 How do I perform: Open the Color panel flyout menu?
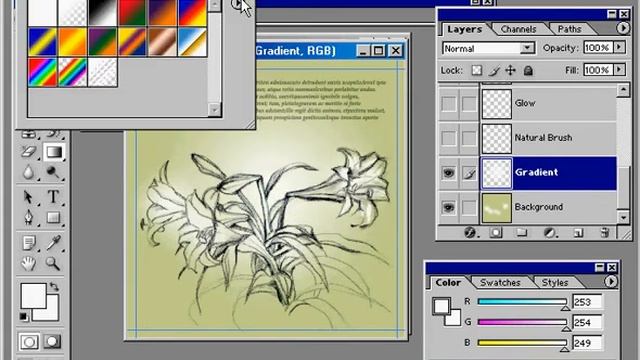point(611,281)
